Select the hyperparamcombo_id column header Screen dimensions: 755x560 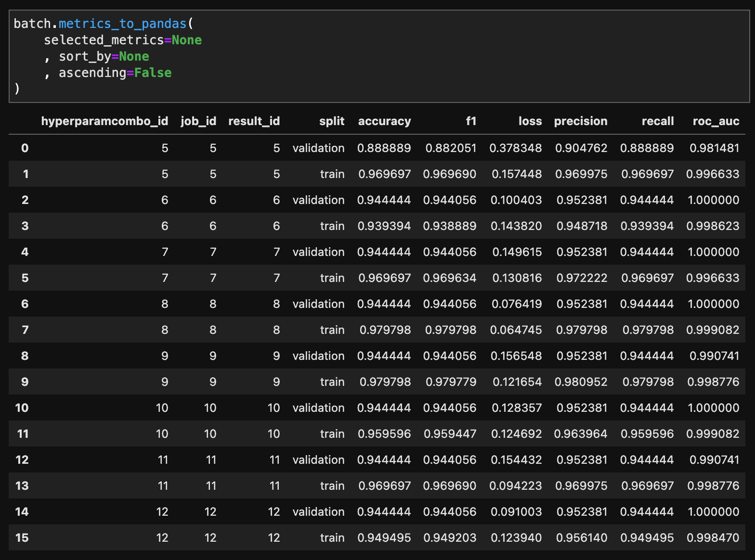104,121
